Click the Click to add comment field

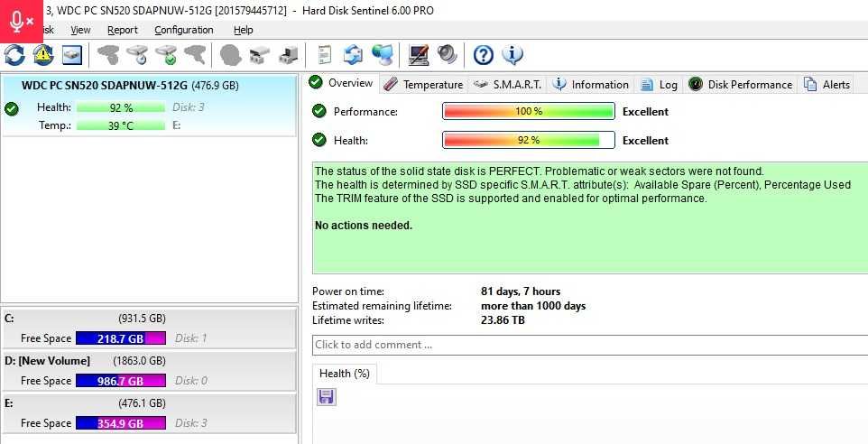coord(590,345)
